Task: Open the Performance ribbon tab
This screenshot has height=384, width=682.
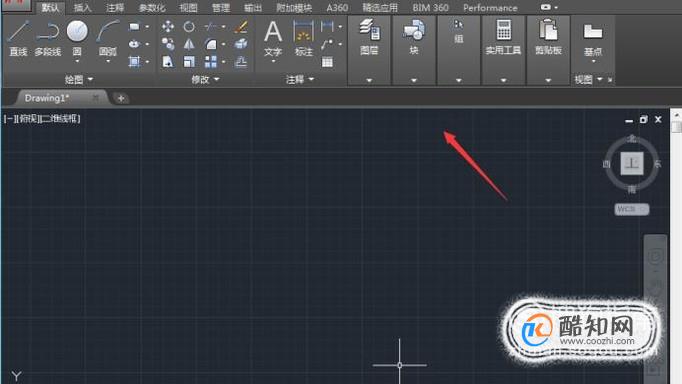Action: 490,8
